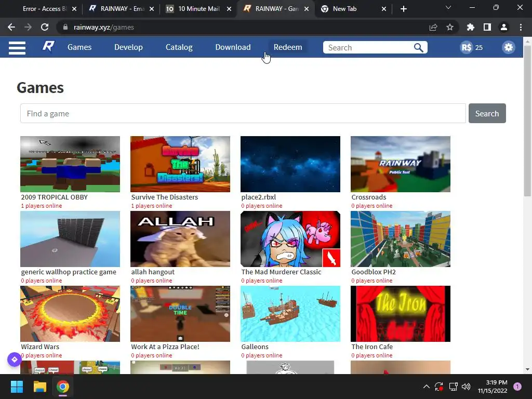Bookmark this page with star icon

(450, 27)
